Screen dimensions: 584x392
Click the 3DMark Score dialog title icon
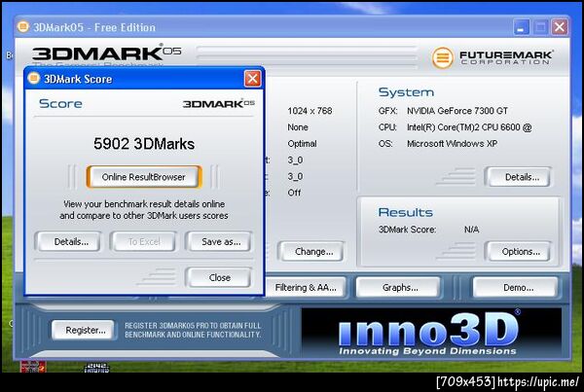(34, 78)
